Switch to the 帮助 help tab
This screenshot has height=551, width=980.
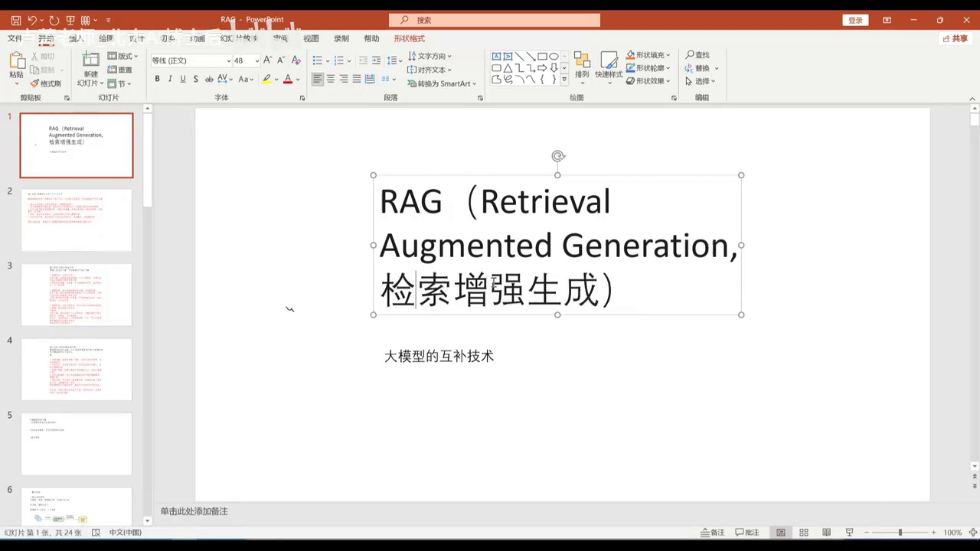(x=371, y=38)
